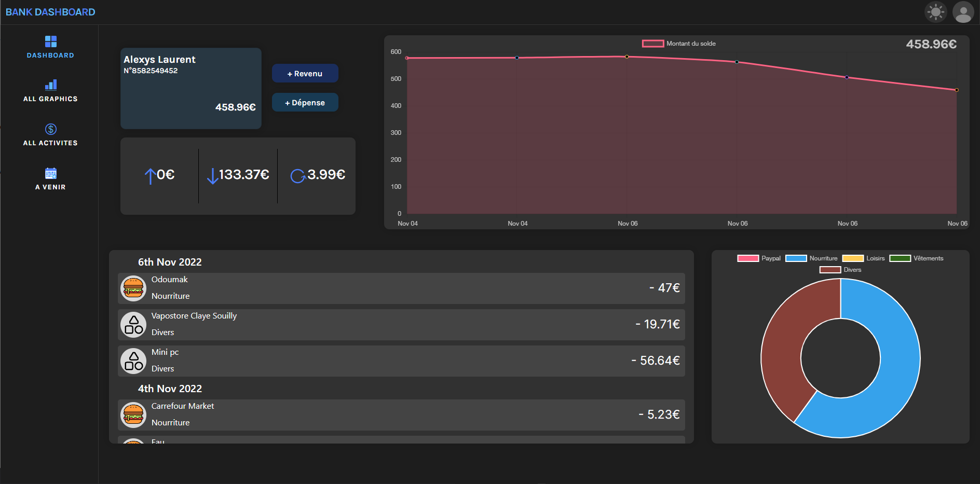Click the + Revenu button
Image resolution: width=980 pixels, height=484 pixels.
pyautogui.click(x=305, y=73)
